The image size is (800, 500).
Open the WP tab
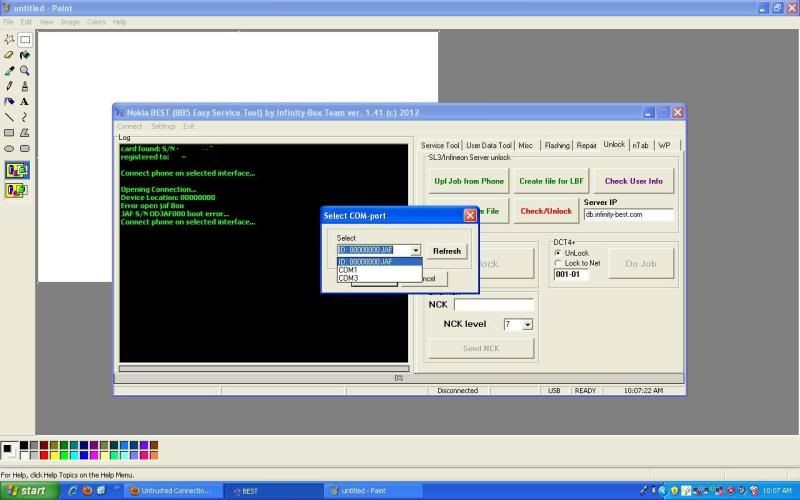(664, 145)
